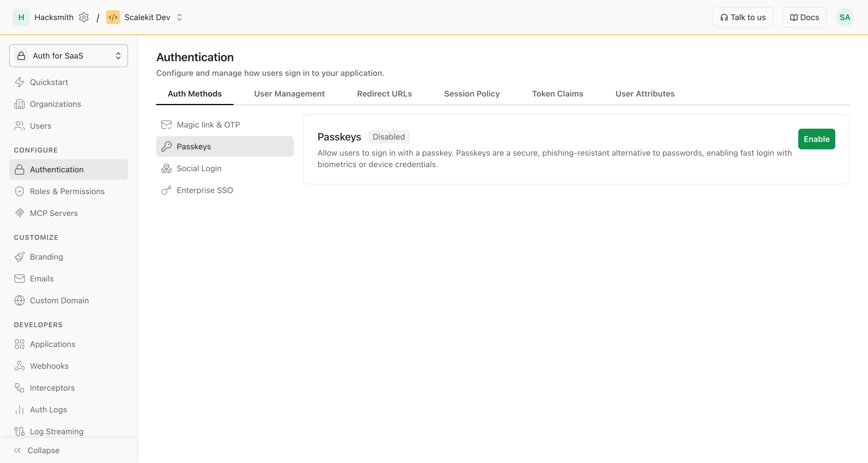Image resolution: width=868 pixels, height=463 pixels.
Task: Expand the Scalekit Dev environment switcher
Action: (x=179, y=17)
